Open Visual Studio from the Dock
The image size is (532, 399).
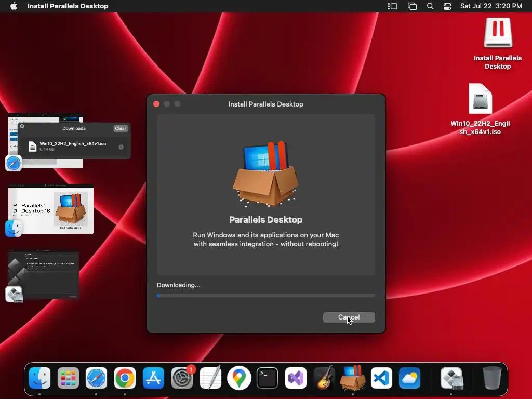click(296, 378)
